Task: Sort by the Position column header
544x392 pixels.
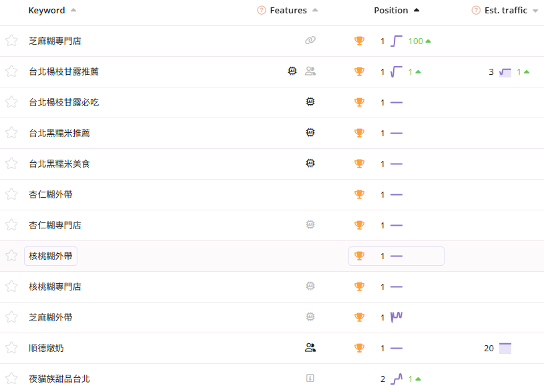Action: 391,10
